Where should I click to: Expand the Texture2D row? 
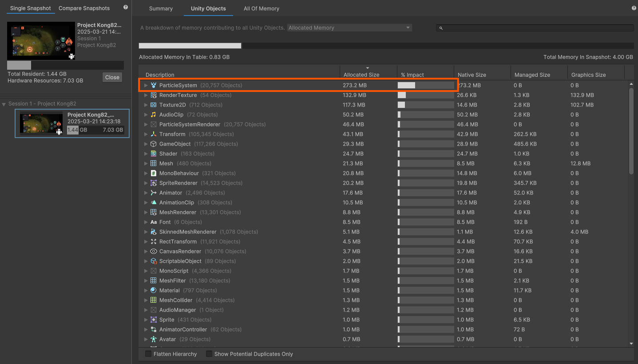coord(146,105)
